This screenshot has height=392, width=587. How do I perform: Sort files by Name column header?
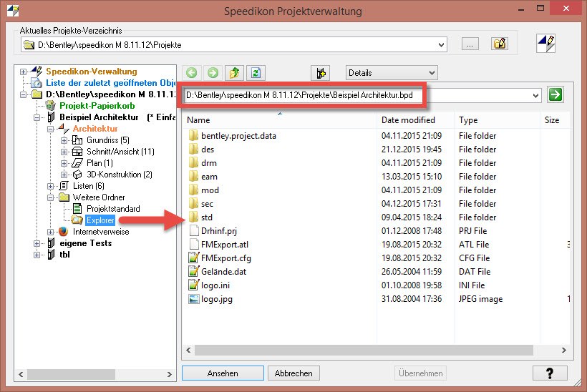pos(280,119)
